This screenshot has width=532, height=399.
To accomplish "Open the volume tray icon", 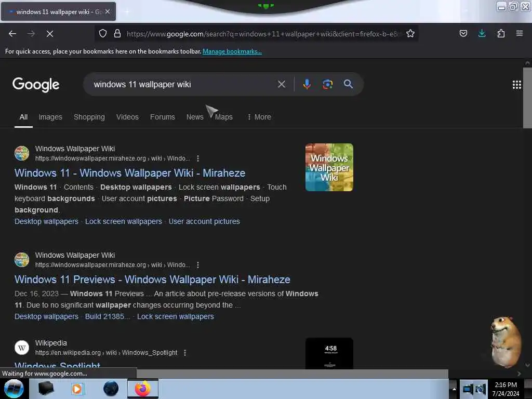I will click(481, 389).
